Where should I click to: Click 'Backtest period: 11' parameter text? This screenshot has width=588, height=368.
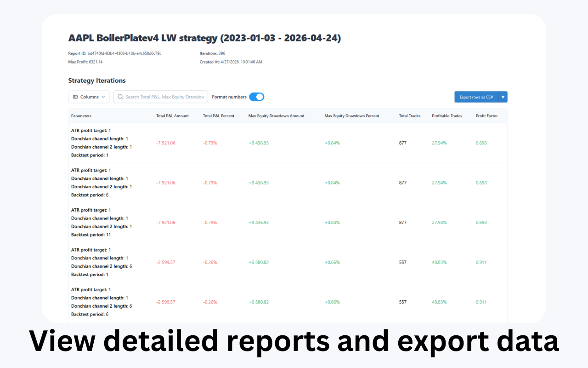coord(91,235)
